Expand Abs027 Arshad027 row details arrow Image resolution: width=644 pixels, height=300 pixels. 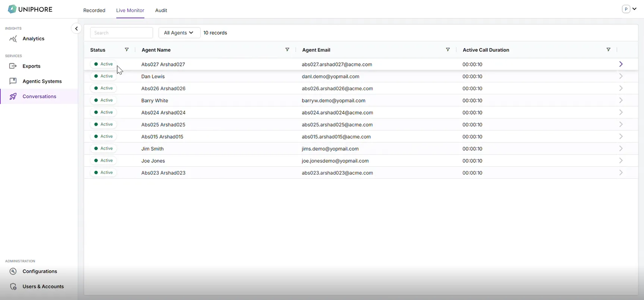[621, 64]
